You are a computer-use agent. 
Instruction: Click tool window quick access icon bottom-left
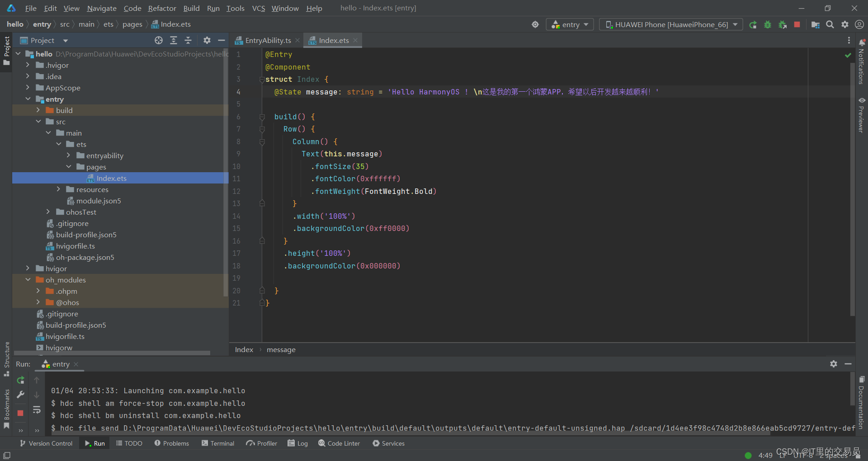(7, 455)
